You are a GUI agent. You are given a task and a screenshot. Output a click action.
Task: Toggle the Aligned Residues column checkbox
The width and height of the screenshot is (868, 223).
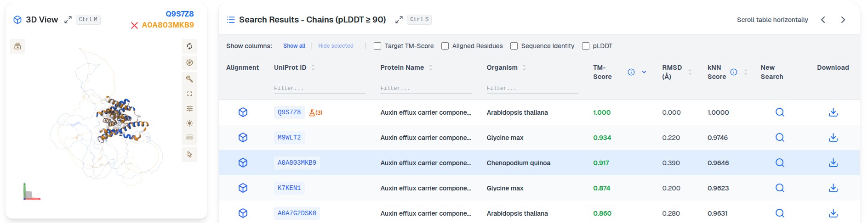445,46
